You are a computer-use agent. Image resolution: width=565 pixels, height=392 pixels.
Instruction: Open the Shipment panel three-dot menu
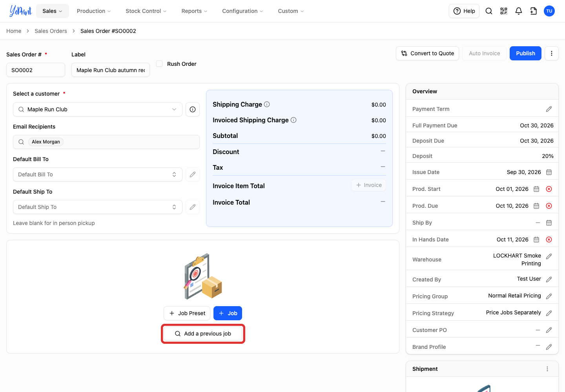click(x=547, y=369)
